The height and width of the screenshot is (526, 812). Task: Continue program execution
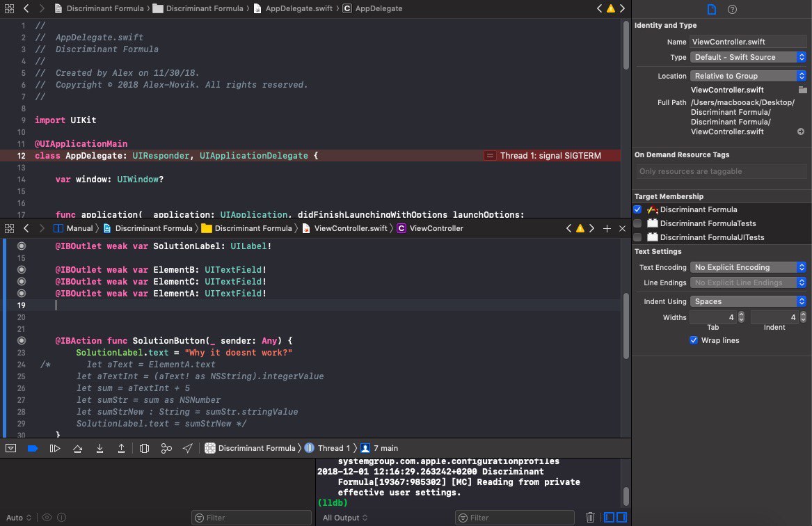coord(54,448)
